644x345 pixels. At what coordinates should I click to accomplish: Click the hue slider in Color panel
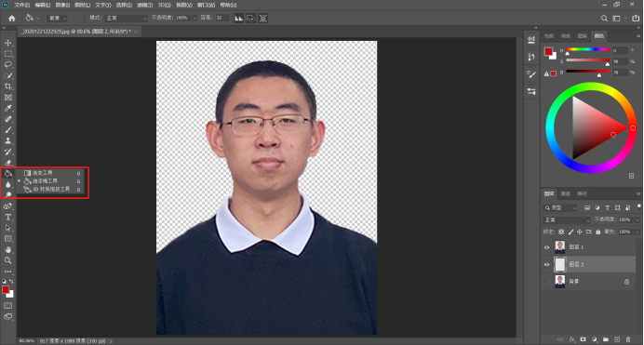pos(588,49)
